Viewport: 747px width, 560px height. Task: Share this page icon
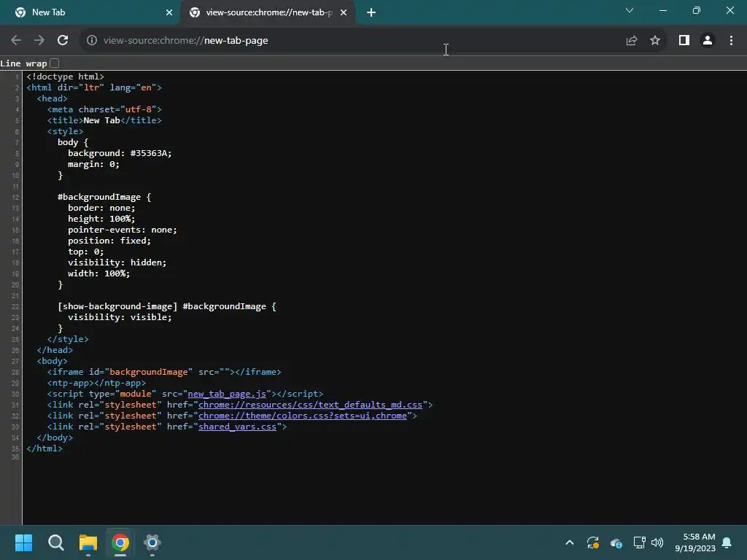pyautogui.click(x=632, y=41)
